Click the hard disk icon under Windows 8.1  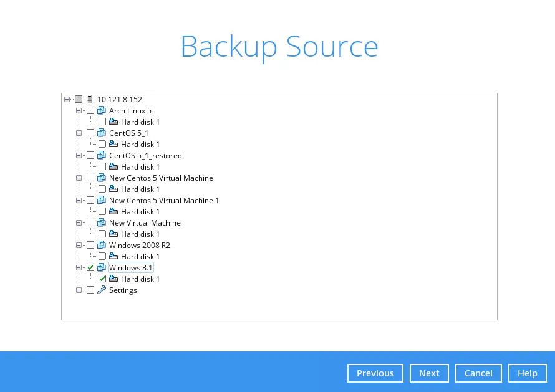(113, 279)
